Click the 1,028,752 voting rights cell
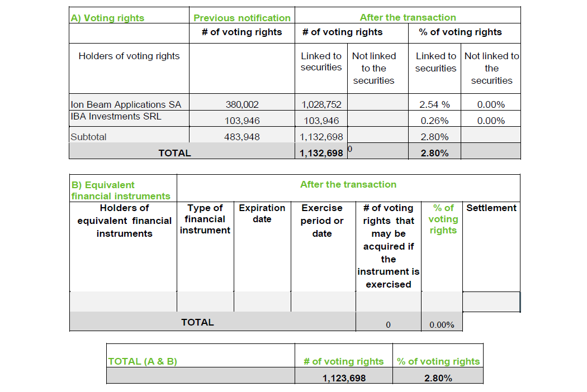Screen dimensions: 587x392 [321, 104]
